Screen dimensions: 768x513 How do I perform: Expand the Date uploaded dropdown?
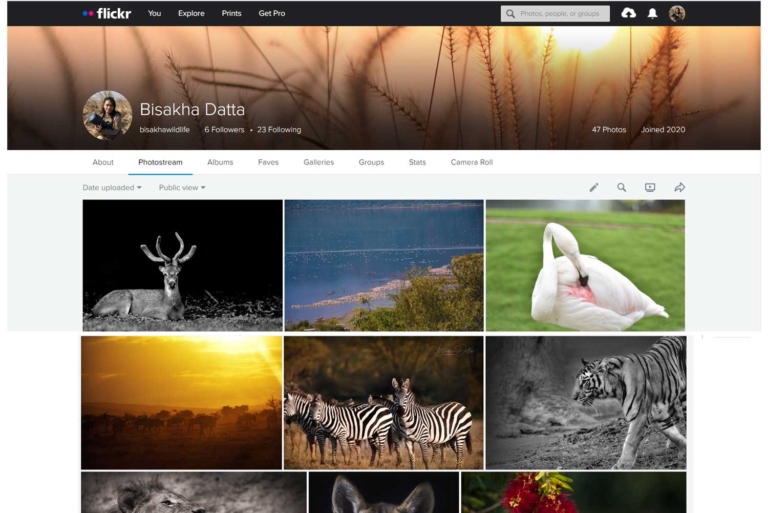111,187
